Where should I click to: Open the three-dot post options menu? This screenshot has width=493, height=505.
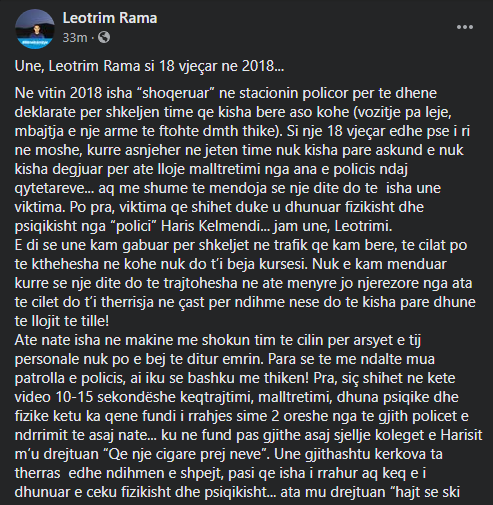click(x=465, y=27)
